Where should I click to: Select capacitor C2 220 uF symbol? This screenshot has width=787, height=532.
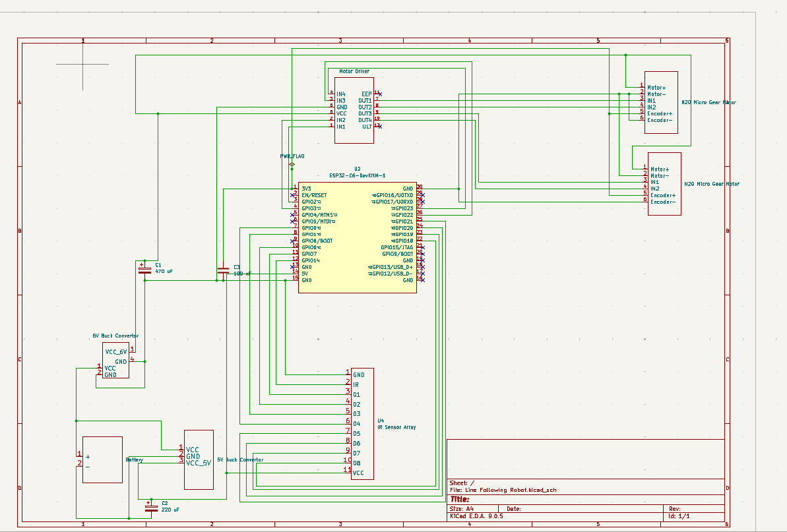[151, 506]
